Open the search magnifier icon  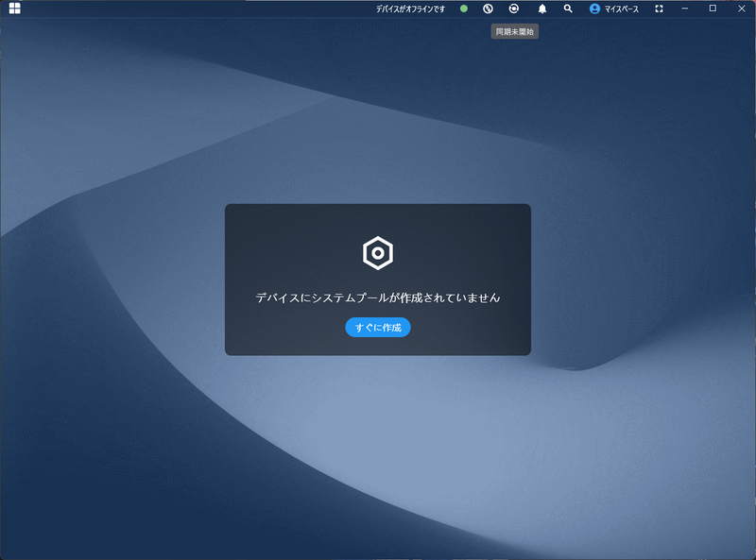click(x=568, y=8)
